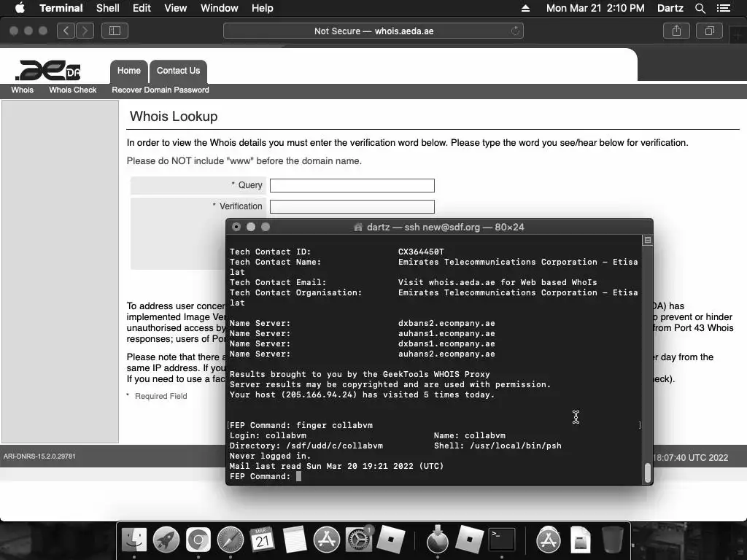
Task: Click "Whois Lookup" heading
Action: 174,116
